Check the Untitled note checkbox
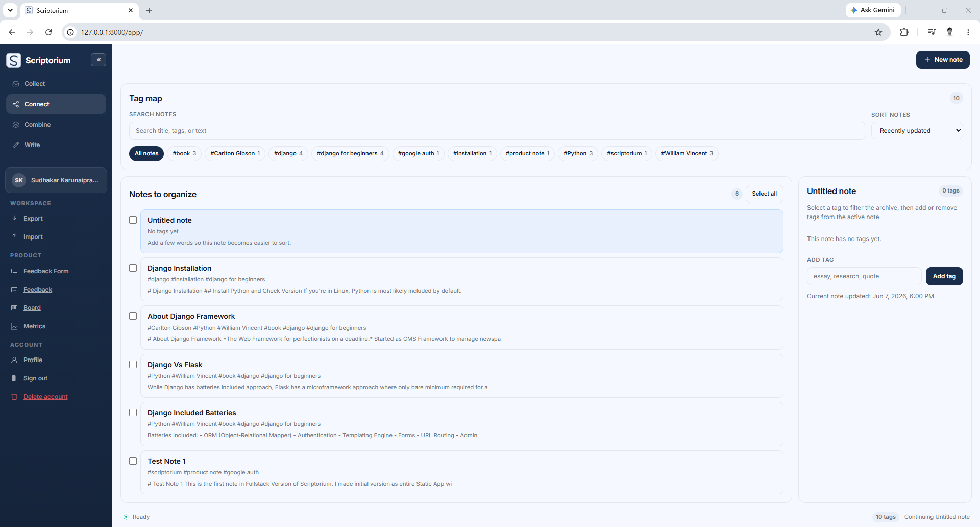 coord(133,220)
